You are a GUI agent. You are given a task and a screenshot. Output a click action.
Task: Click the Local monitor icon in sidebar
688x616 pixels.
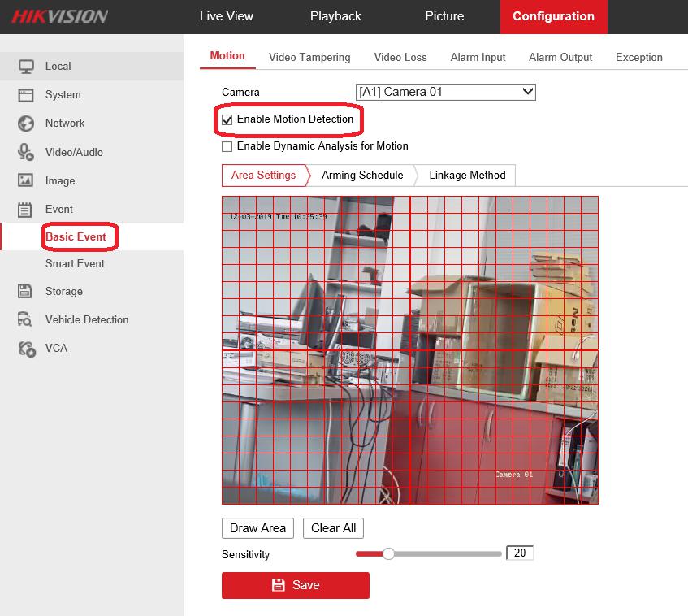(x=26, y=66)
